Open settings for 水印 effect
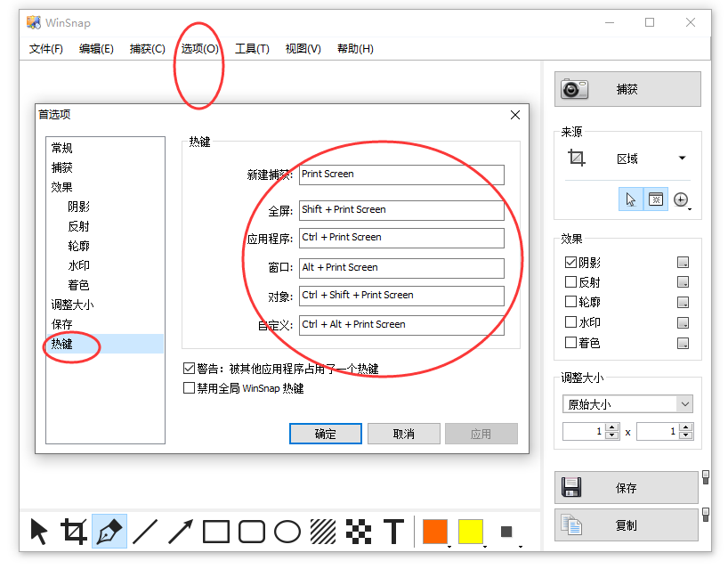Screen dimensions: 728x569 [683, 322]
